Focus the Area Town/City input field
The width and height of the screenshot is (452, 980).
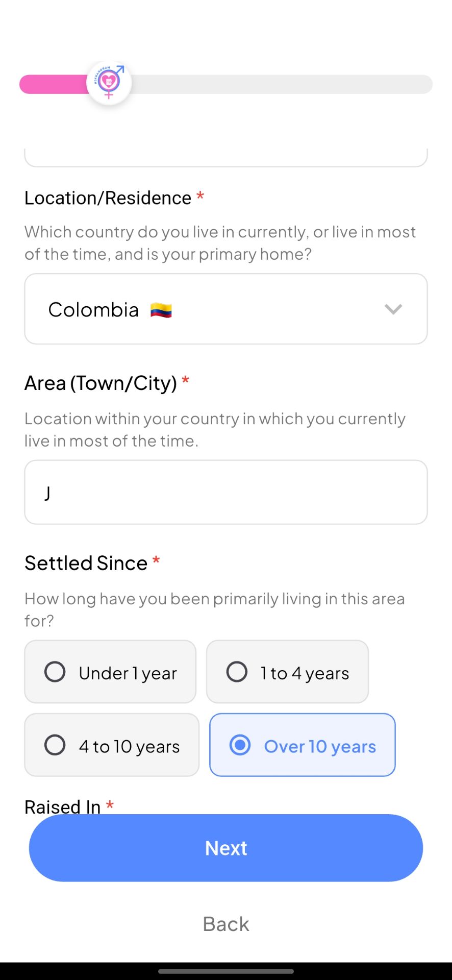pyautogui.click(x=226, y=492)
